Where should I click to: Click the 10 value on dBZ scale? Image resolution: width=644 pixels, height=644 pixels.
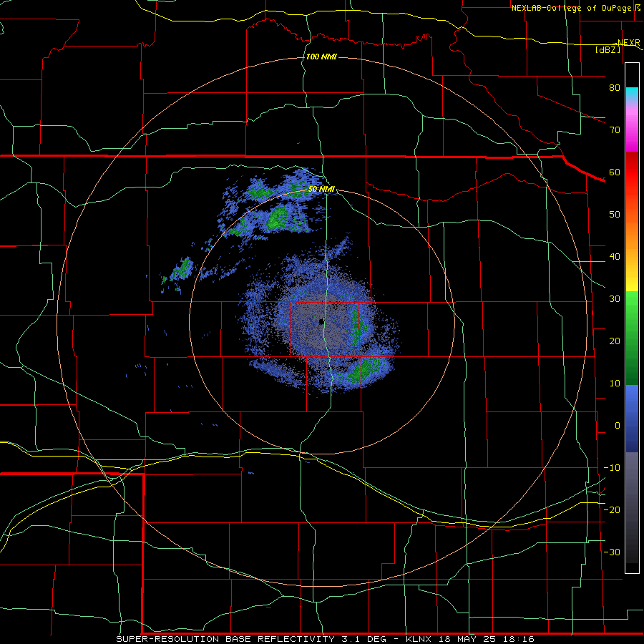pyautogui.click(x=615, y=384)
